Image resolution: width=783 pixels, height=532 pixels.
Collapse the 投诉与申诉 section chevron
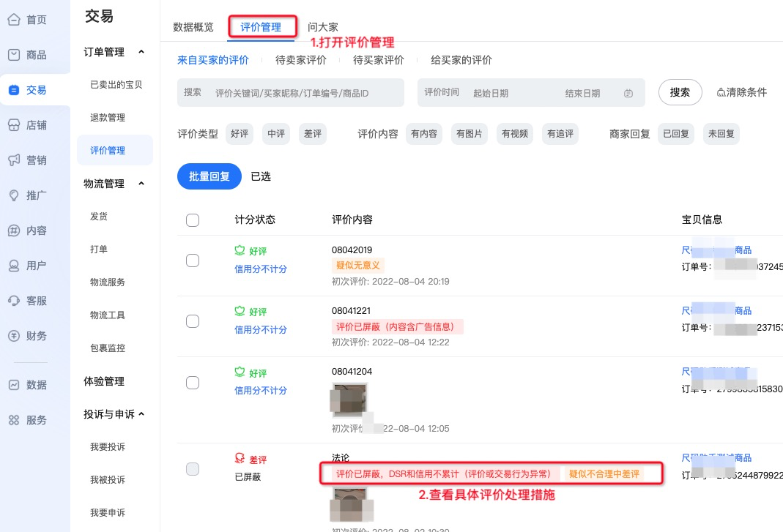pos(141,414)
